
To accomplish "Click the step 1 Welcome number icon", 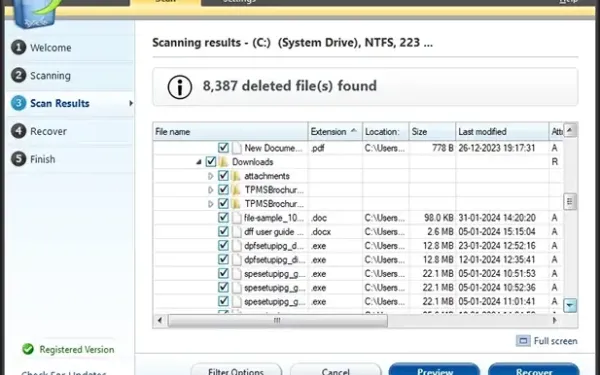I will click(18, 47).
